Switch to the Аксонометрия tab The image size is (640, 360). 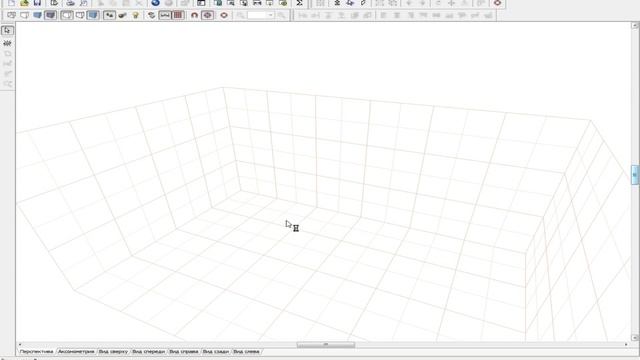(76, 351)
